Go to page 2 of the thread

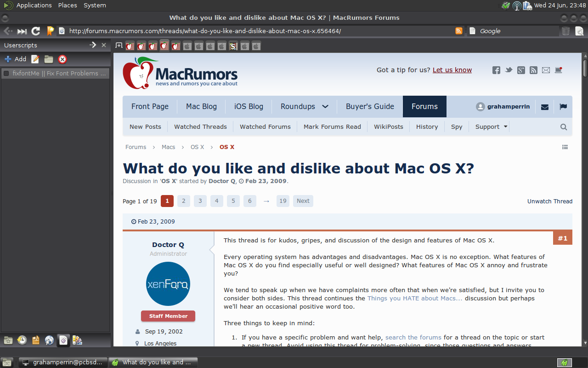(x=183, y=201)
